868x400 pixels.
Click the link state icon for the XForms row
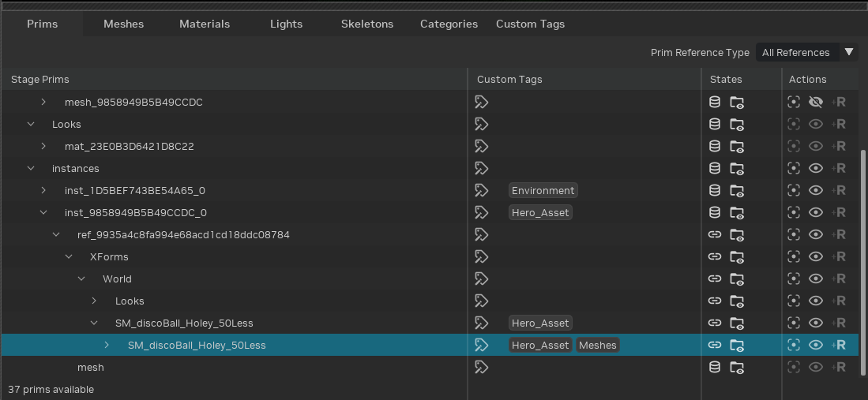pyautogui.click(x=715, y=256)
